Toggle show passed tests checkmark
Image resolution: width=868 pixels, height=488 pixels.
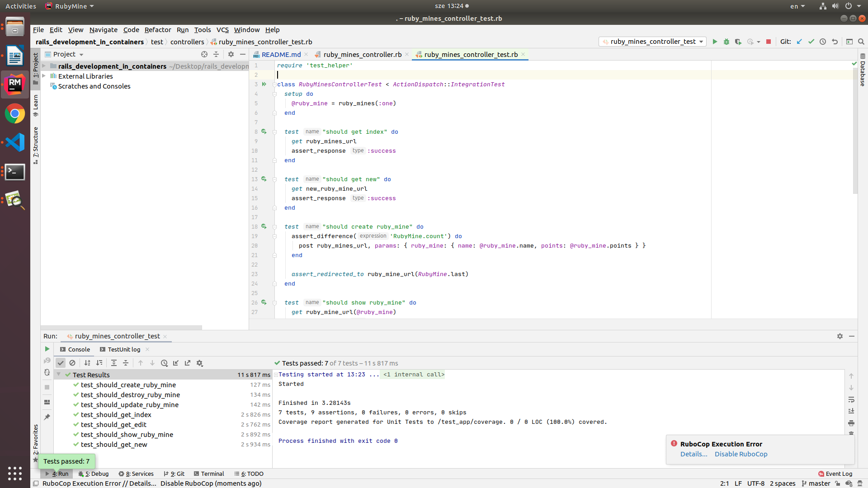[61, 363]
